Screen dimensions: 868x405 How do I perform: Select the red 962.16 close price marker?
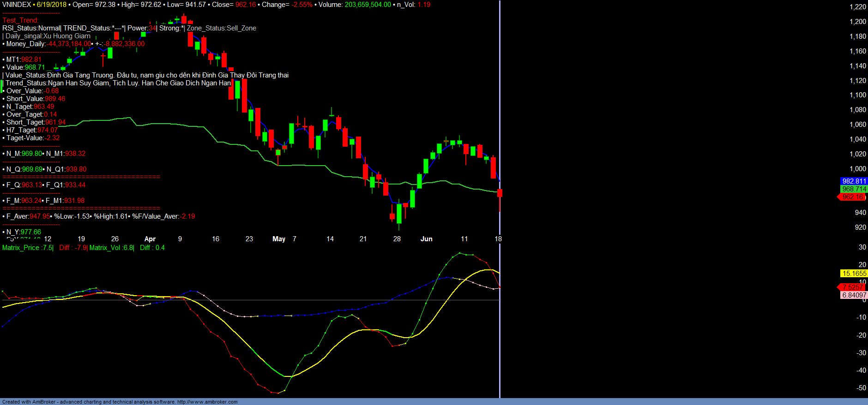coord(852,197)
